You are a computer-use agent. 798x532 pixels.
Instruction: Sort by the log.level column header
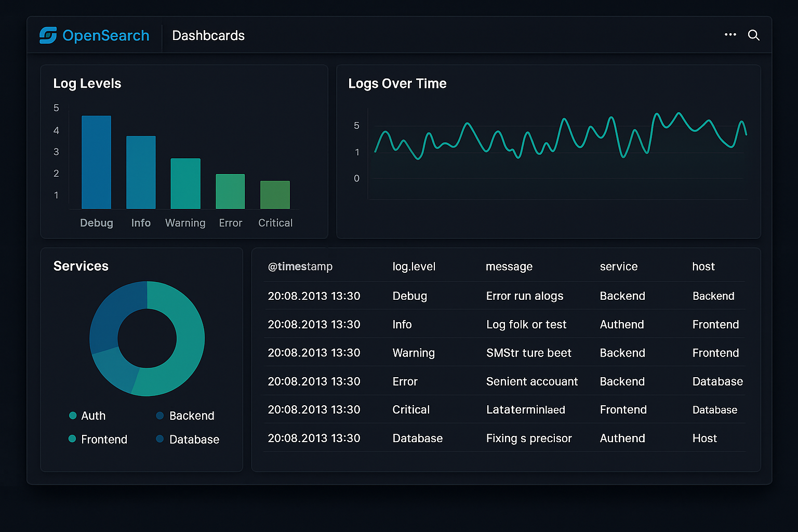tap(414, 266)
